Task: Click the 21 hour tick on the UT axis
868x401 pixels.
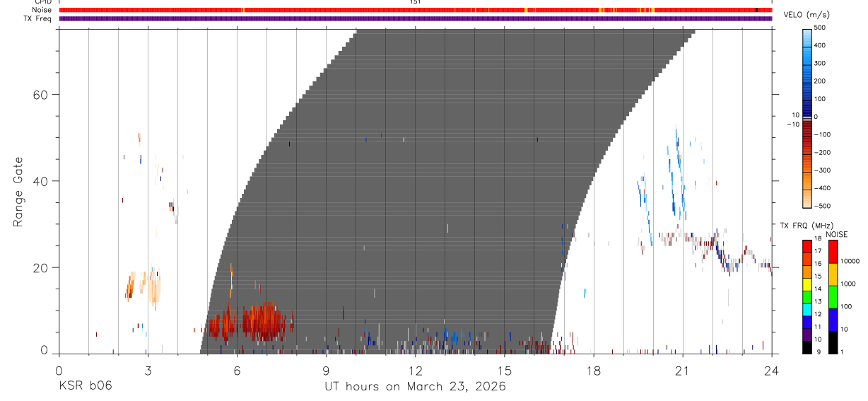Action: 682,371
